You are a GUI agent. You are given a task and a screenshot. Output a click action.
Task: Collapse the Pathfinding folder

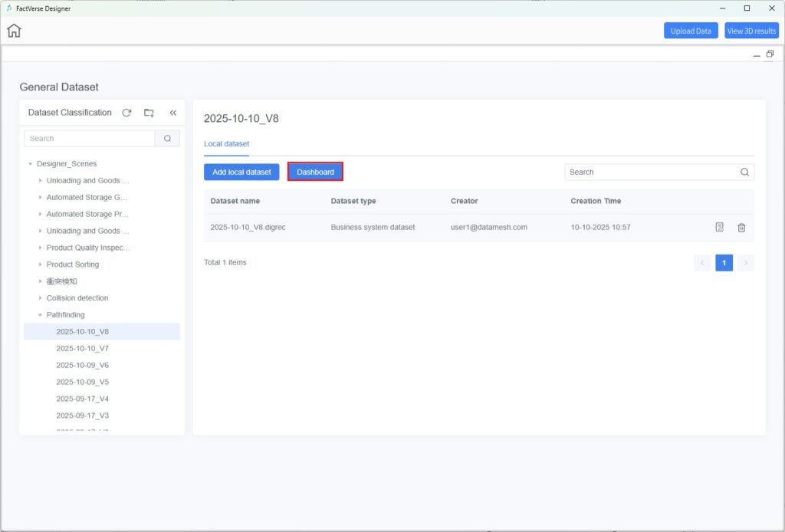40,315
